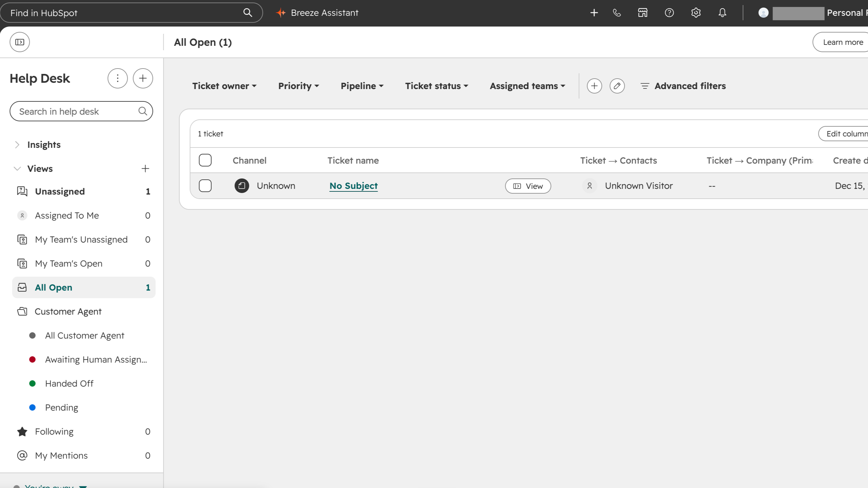This screenshot has height=488, width=868.
Task: Click the Customer Agent folder icon
Action: pyautogui.click(x=22, y=311)
